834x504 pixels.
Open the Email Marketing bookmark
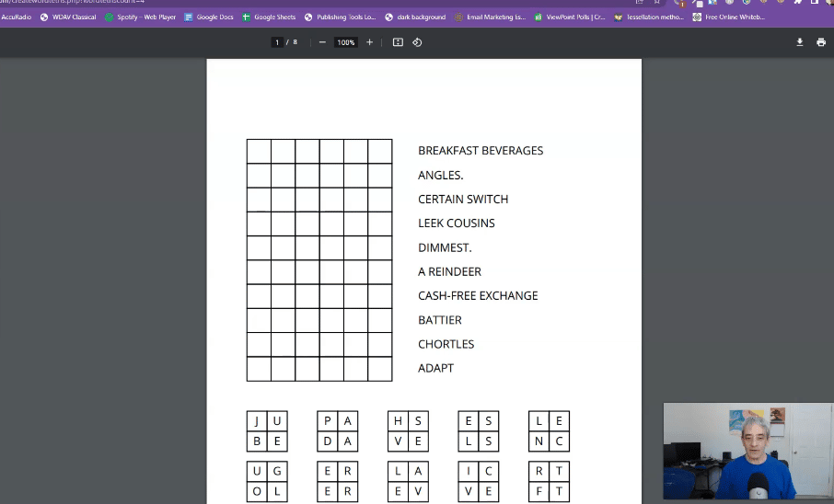(491, 17)
